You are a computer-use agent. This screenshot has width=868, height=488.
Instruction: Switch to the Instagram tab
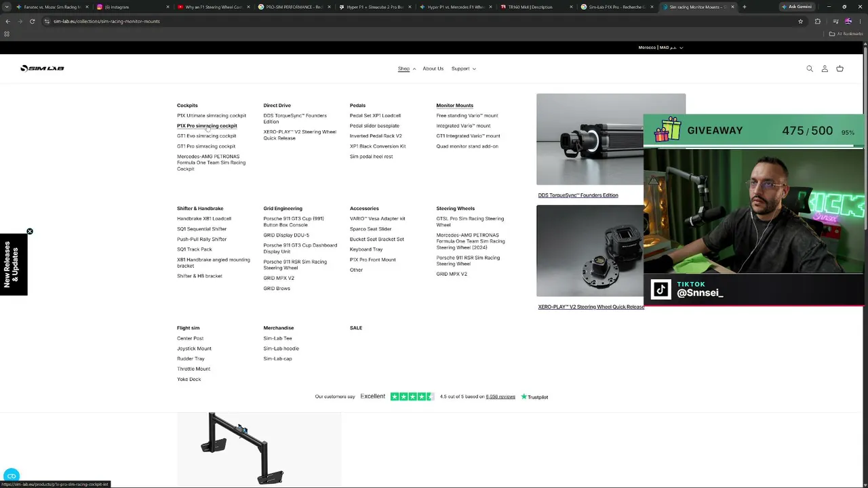pyautogui.click(x=129, y=7)
